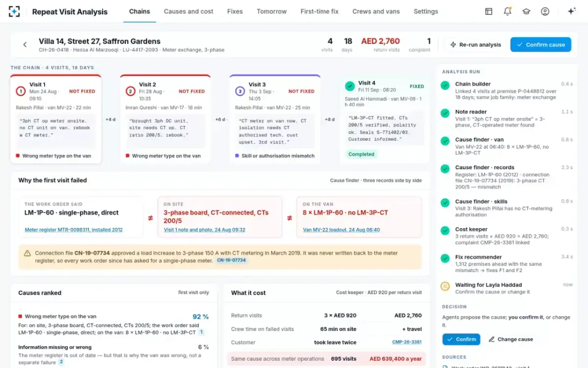Click the green check beside Fix recommender
The image size is (588, 368).
[445, 258]
